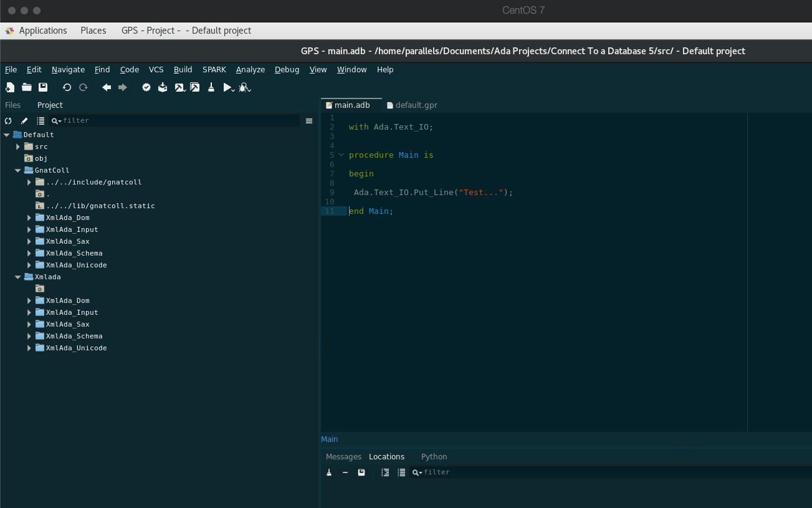Viewport: 812px width, 508px height.
Task: Collapse the GnatColl project node
Action: tap(18, 170)
